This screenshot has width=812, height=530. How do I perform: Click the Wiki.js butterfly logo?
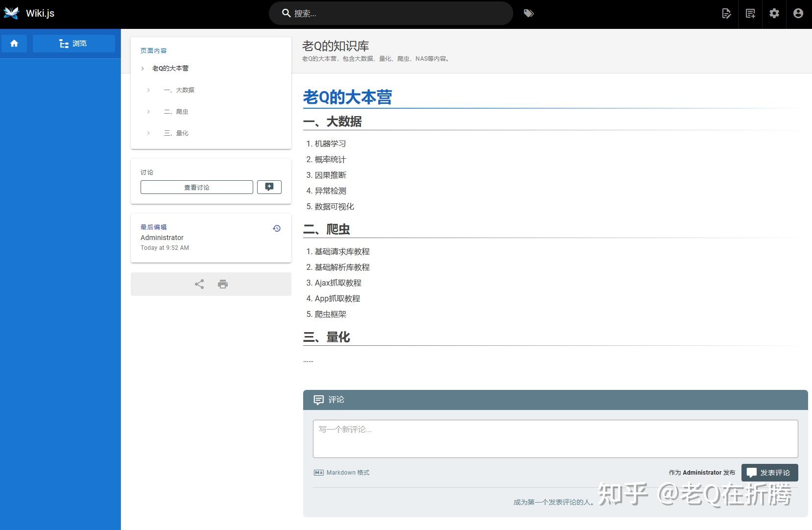(x=11, y=13)
